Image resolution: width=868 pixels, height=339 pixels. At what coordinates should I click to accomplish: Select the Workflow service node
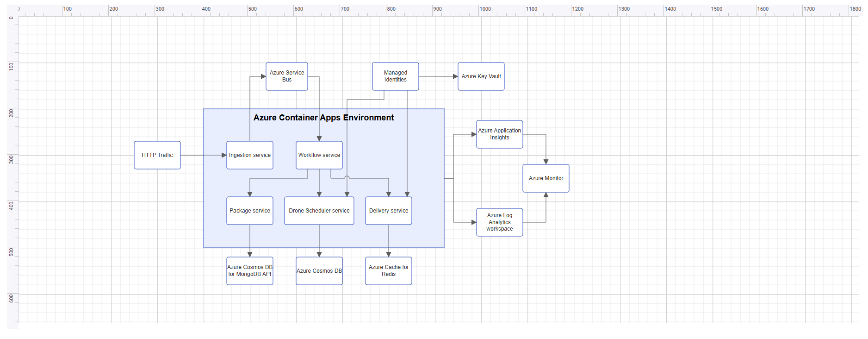click(319, 155)
